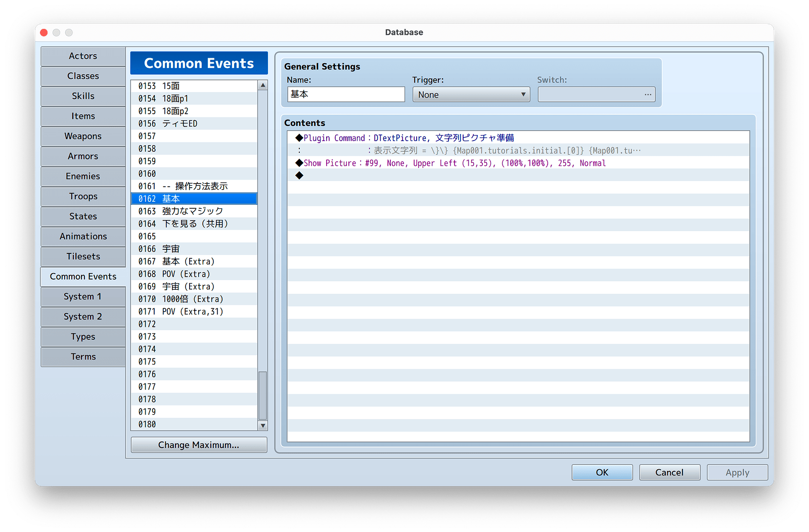
Task: Select empty common event 0160
Action: coord(194,174)
